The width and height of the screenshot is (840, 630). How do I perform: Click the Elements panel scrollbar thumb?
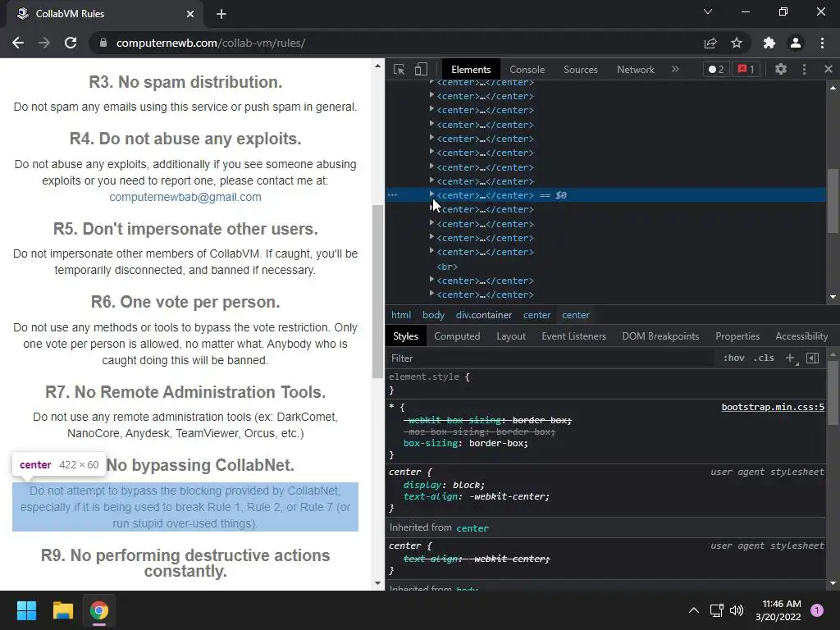(x=833, y=201)
